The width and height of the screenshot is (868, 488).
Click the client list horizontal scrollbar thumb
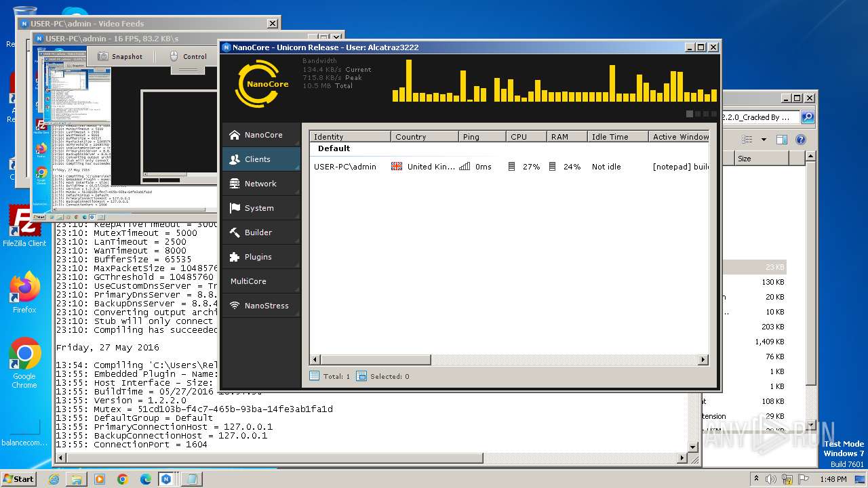(x=376, y=360)
